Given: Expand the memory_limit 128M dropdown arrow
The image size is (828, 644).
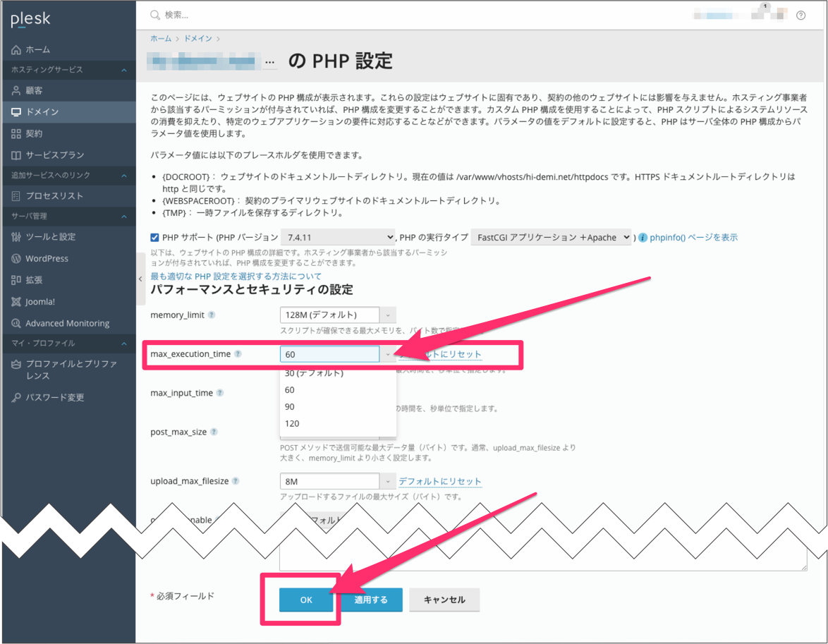Looking at the screenshot, I should click(x=389, y=315).
